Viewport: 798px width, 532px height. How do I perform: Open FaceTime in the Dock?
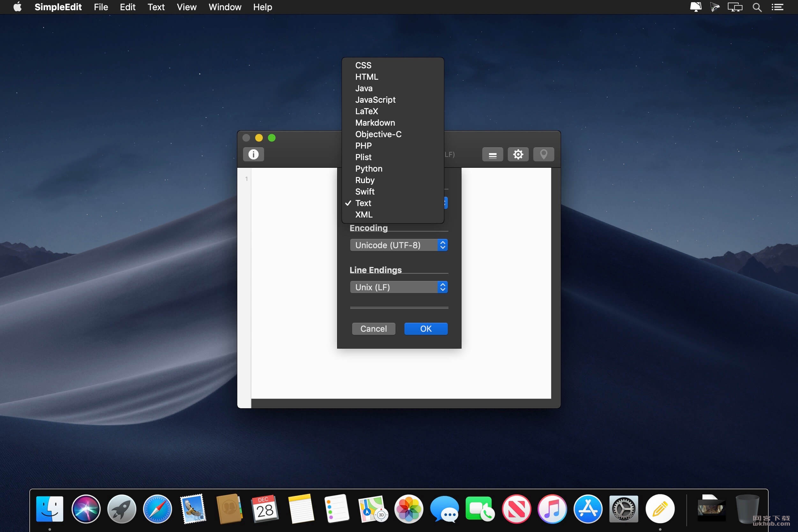click(480, 509)
